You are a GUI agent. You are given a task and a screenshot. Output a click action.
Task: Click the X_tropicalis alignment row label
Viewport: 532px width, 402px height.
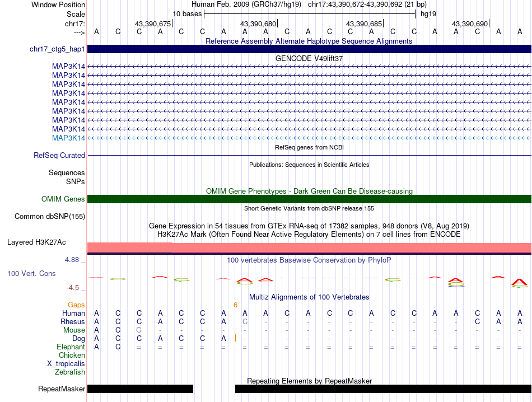click(66, 364)
